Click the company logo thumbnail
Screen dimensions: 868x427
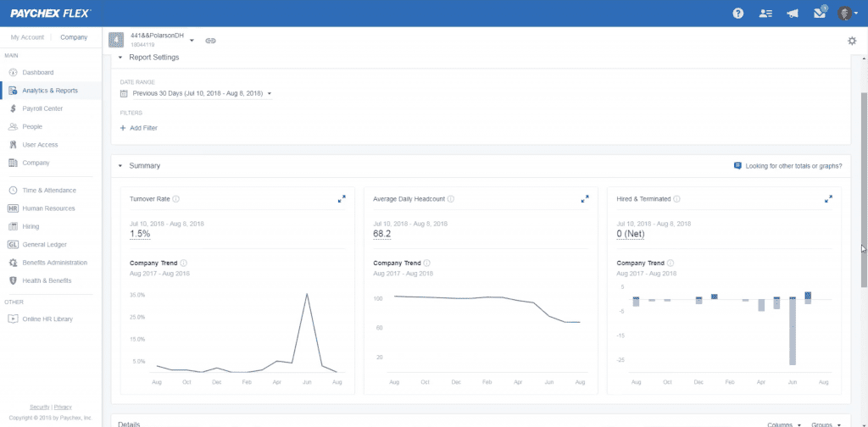[x=116, y=40]
